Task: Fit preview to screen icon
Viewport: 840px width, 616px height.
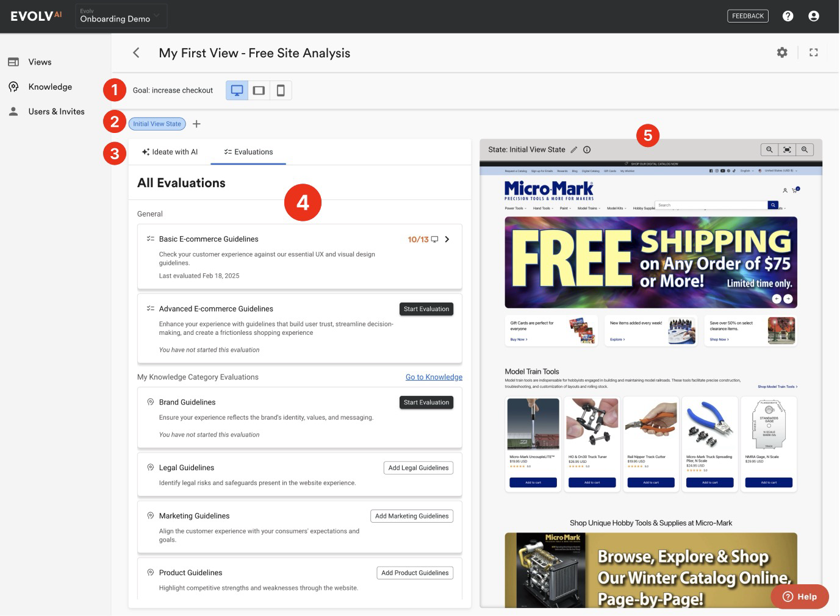Action: point(787,149)
